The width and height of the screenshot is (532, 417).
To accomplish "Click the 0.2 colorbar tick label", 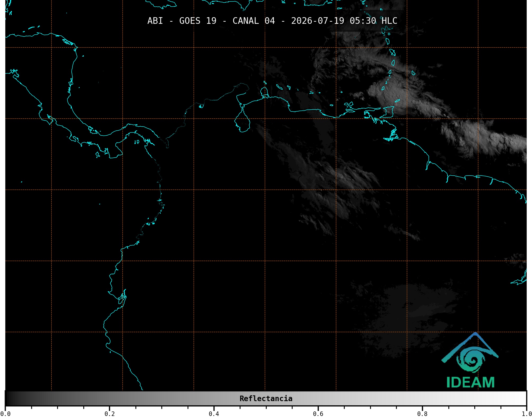I will tap(110, 414).
